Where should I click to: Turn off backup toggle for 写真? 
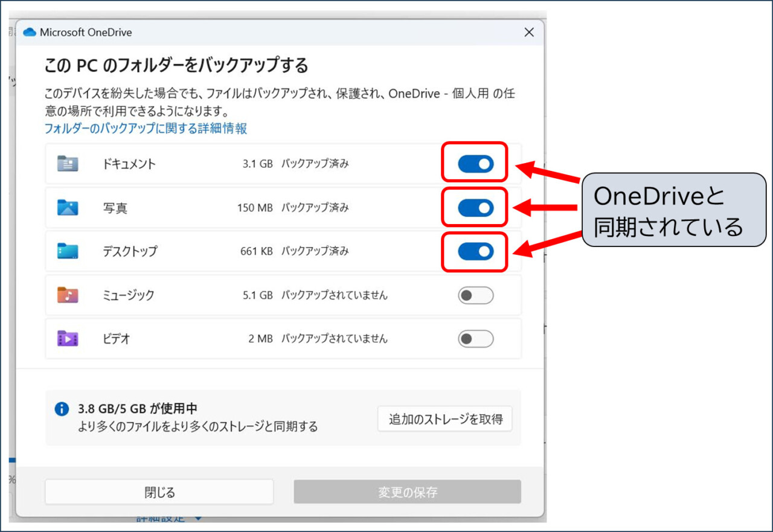(x=475, y=208)
